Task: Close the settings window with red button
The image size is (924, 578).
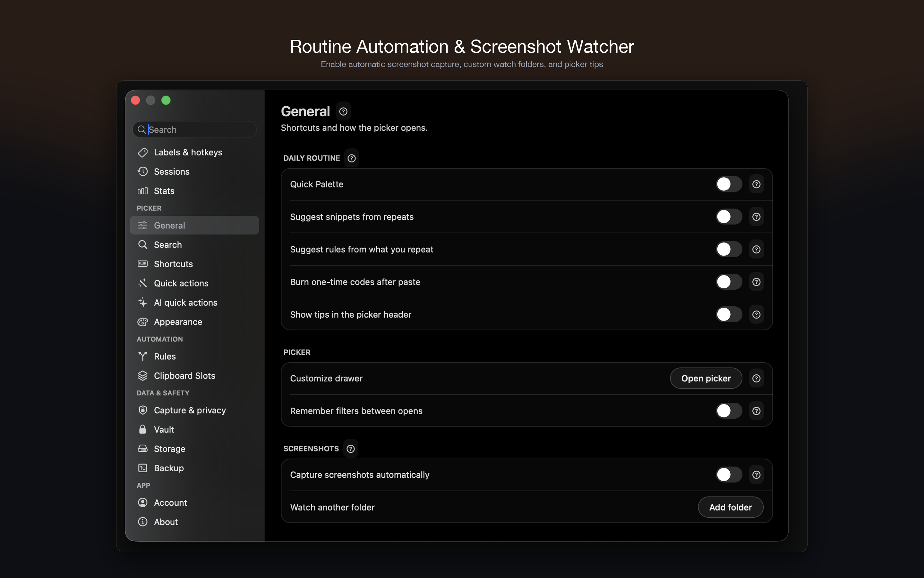Action: (x=135, y=100)
